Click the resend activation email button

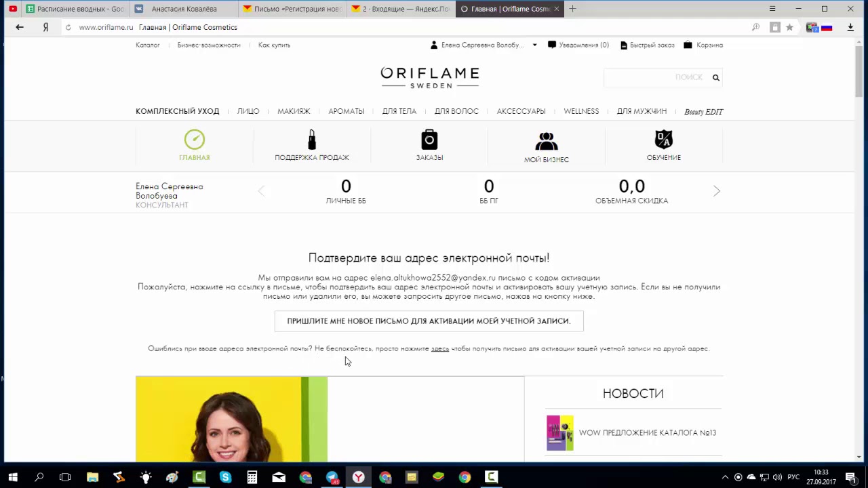(429, 321)
